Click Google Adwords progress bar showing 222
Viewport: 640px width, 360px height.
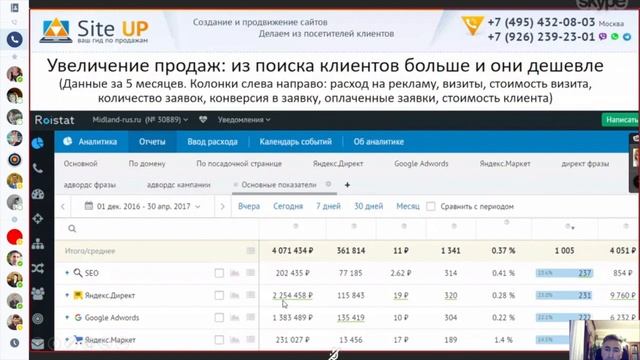pos(564,317)
